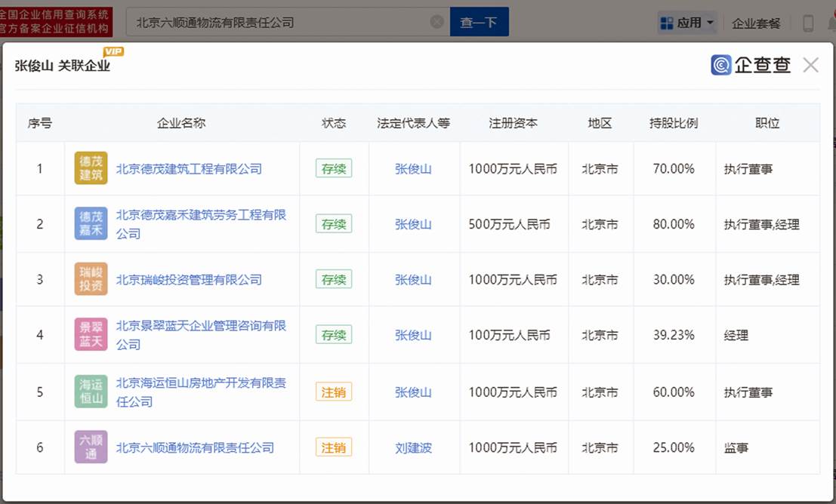Open 北京德茂建筑工程有限公司 link
The image size is (836, 504).
click(189, 169)
